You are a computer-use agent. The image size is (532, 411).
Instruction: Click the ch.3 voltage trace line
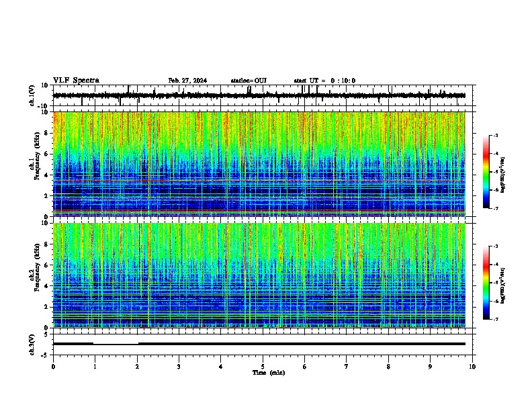(x=259, y=344)
